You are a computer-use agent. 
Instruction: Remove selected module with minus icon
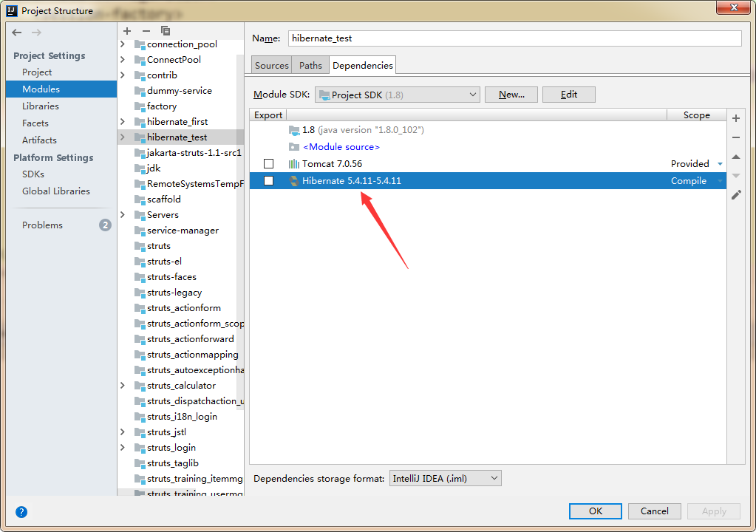click(146, 31)
